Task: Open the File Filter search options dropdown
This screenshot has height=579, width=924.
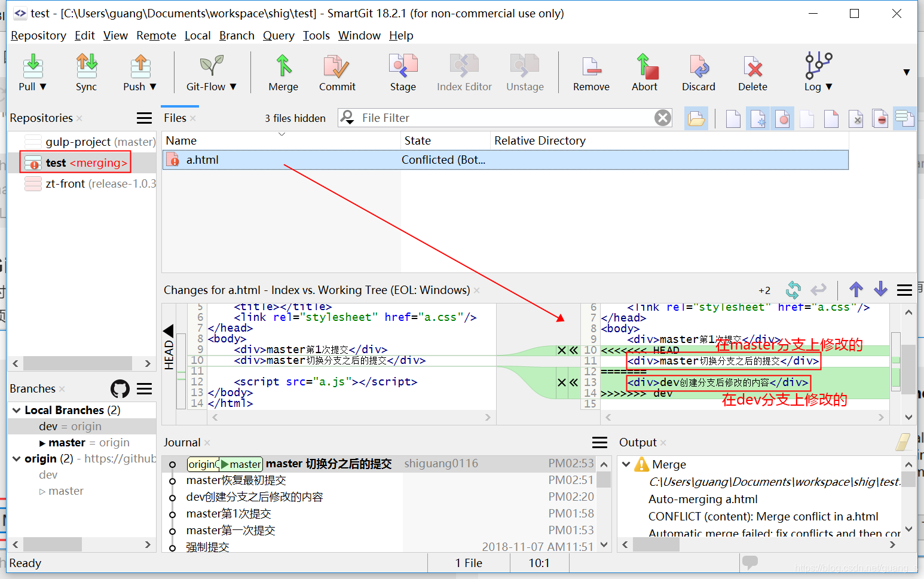Action: pos(347,118)
